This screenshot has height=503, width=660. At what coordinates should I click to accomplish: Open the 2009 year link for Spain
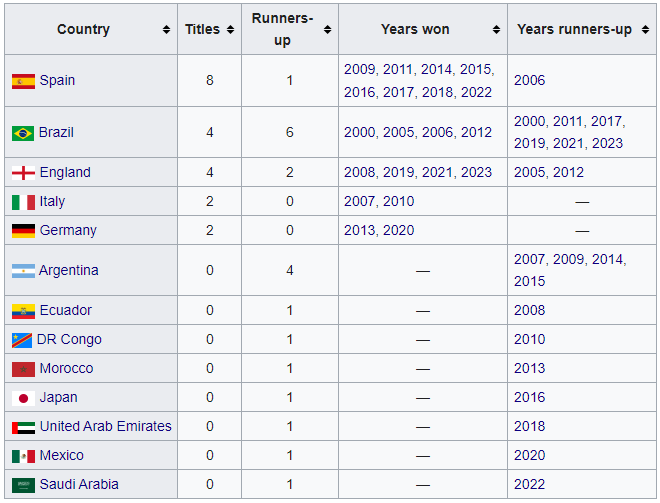359,70
